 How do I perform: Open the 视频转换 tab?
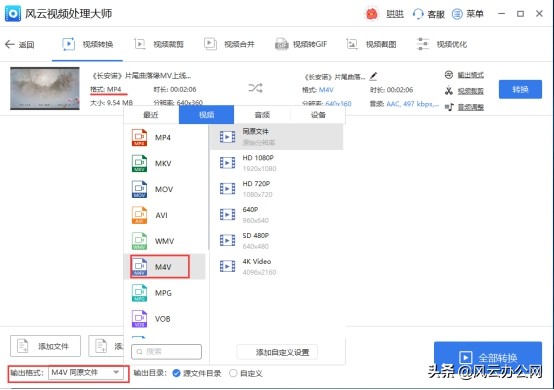(87, 44)
